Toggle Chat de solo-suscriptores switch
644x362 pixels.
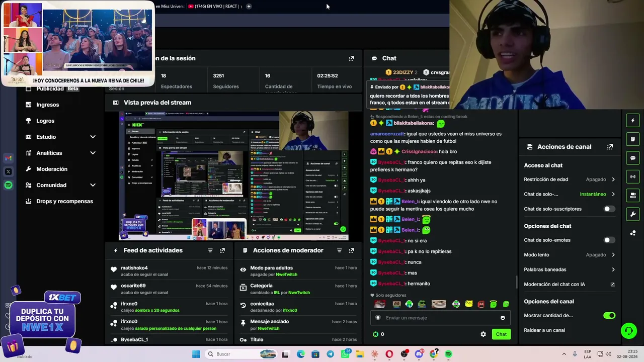[609, 209]
